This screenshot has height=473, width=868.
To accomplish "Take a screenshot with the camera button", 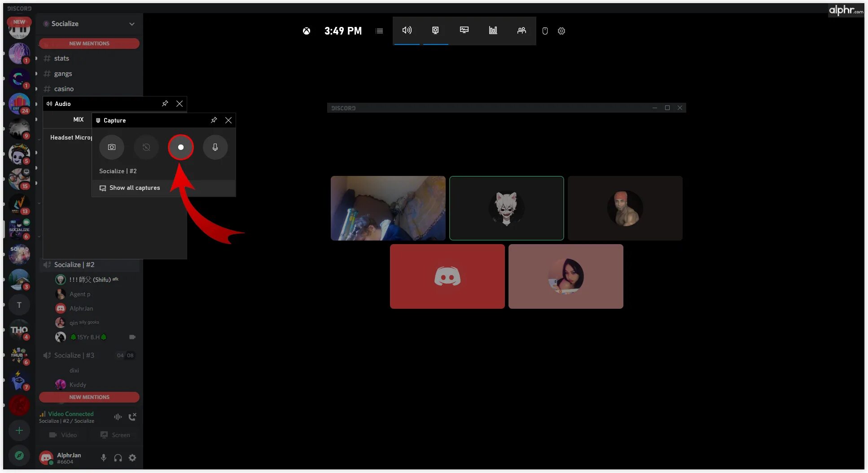I will (x=112, y=147).
